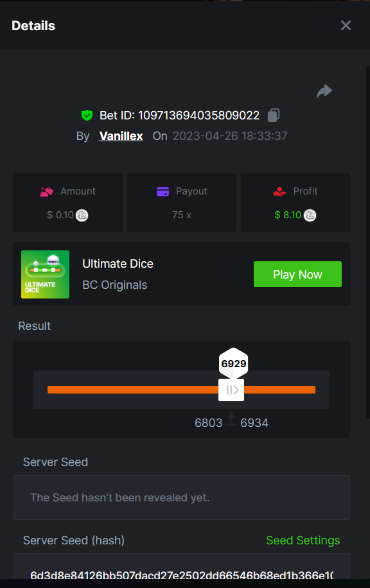Open the Vanillex user profile link

click(x=121, y=135)
